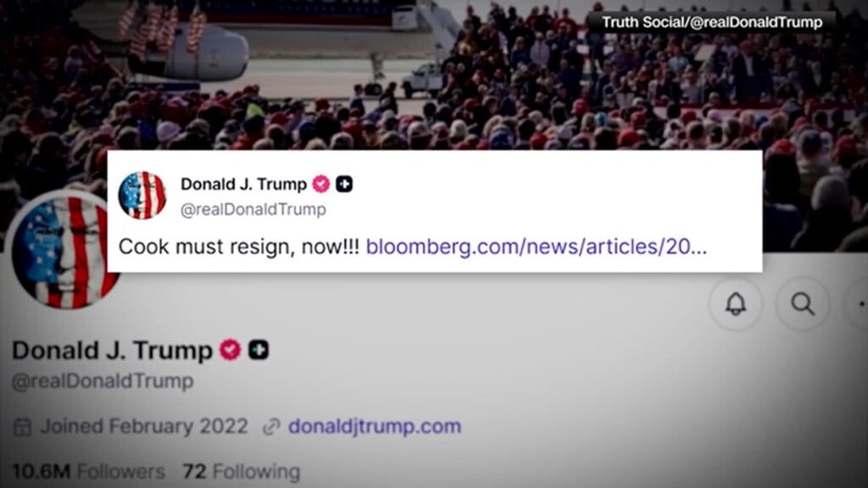Click the calendar icon beside Joined February 2022
This screenshot has width=868, height=488.
[22, 427]
